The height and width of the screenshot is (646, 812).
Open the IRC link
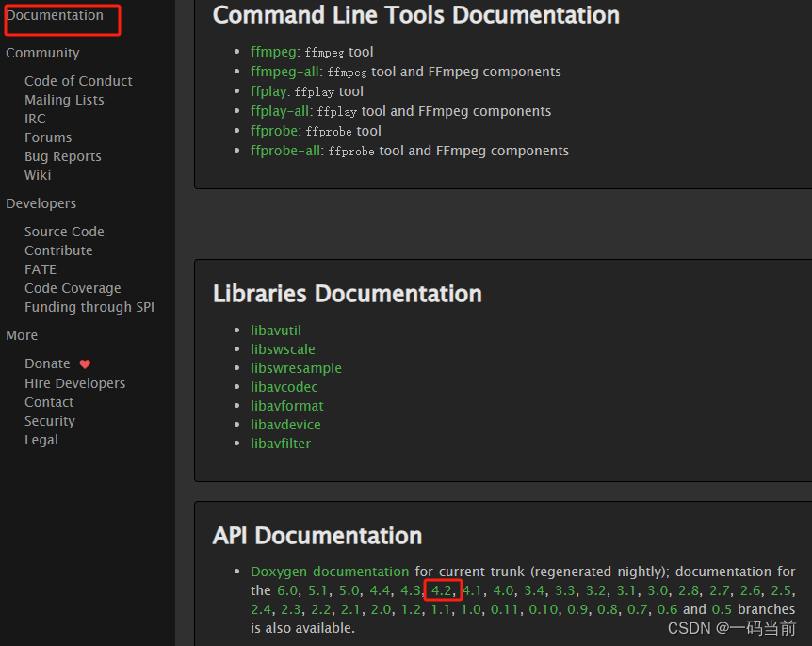[35, 119]
